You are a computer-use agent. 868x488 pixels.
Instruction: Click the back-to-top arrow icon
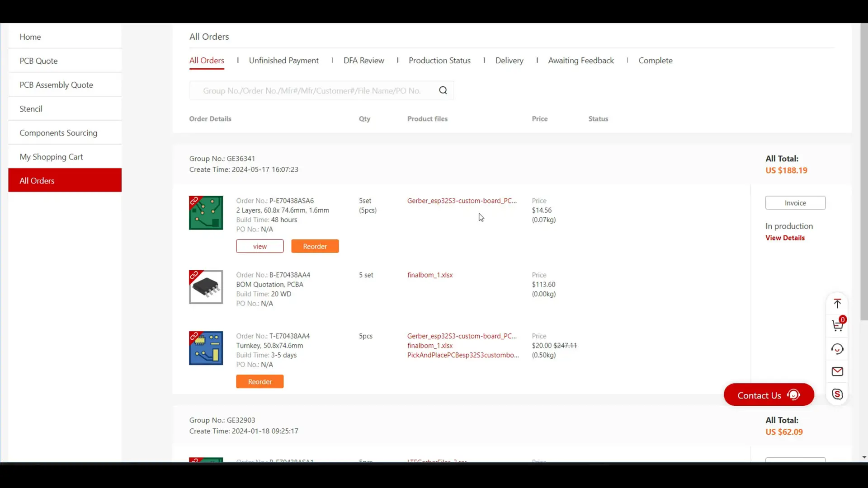click(x=837, y=303)
